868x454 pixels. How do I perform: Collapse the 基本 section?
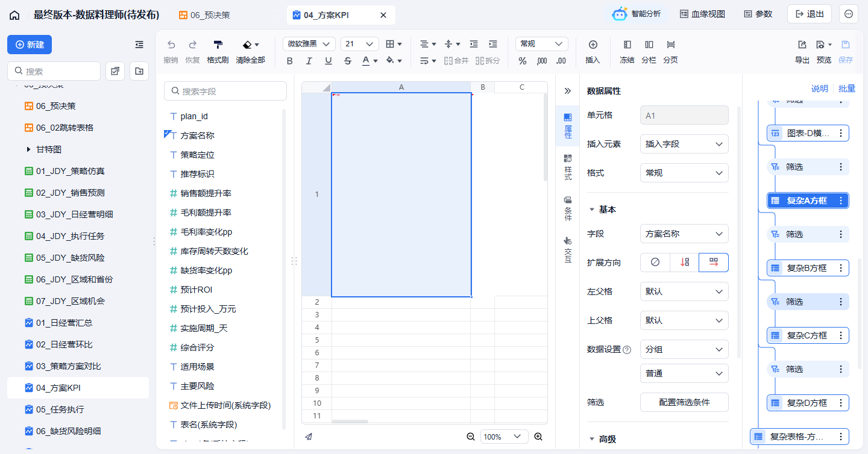(592, 210)
